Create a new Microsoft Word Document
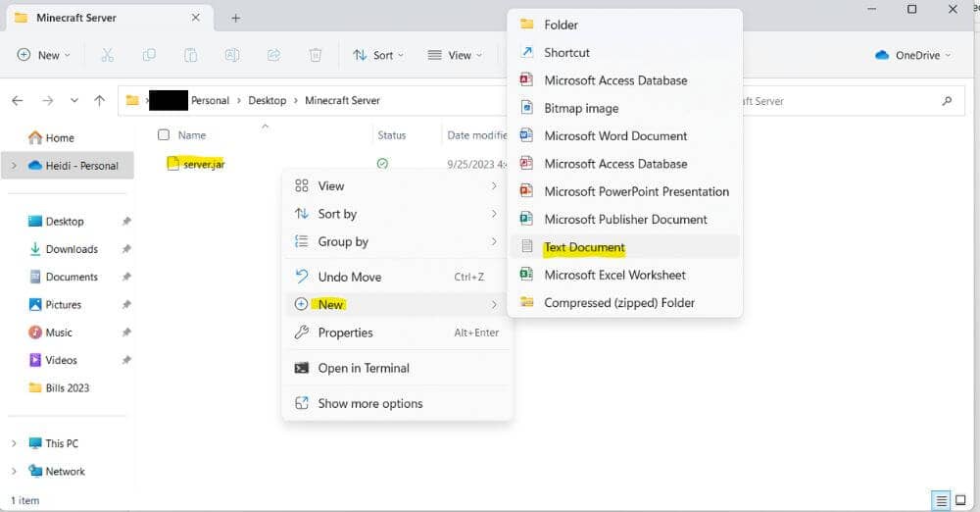The width and height of the screenshot is (980, 512). 625,135
